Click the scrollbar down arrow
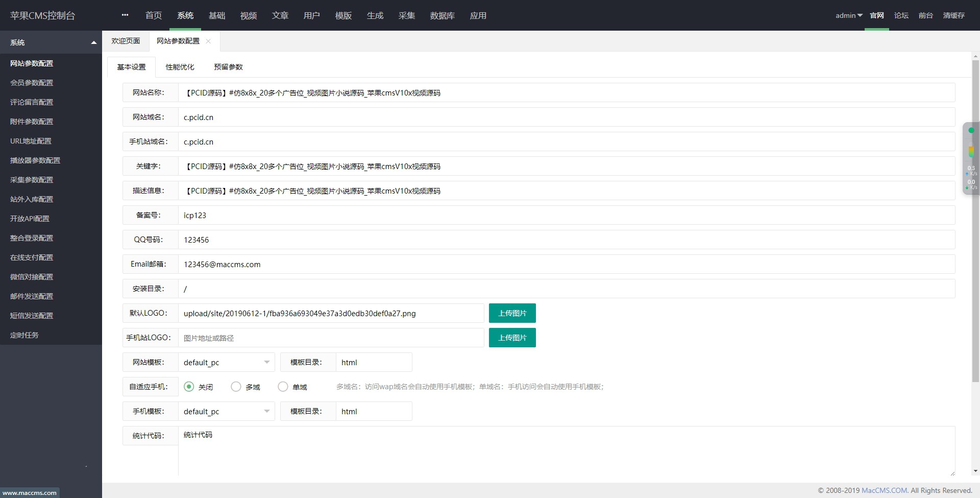 click(x=975, y=471)
